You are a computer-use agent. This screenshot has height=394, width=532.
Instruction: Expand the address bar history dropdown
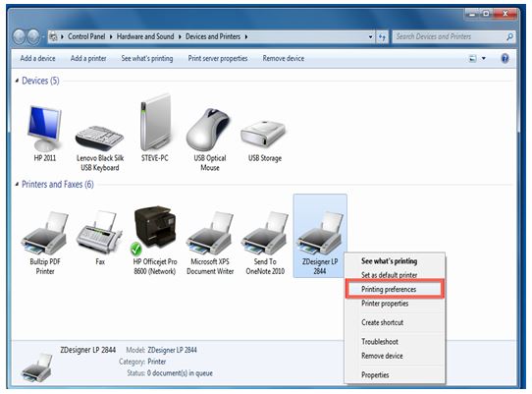370,36
